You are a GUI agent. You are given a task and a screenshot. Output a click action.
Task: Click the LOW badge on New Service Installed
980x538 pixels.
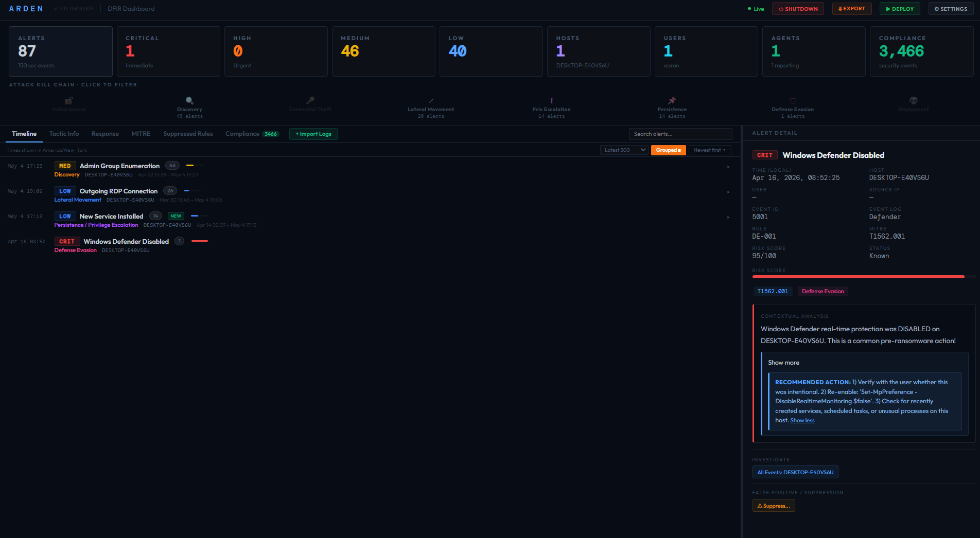click(x=65, y=217)
